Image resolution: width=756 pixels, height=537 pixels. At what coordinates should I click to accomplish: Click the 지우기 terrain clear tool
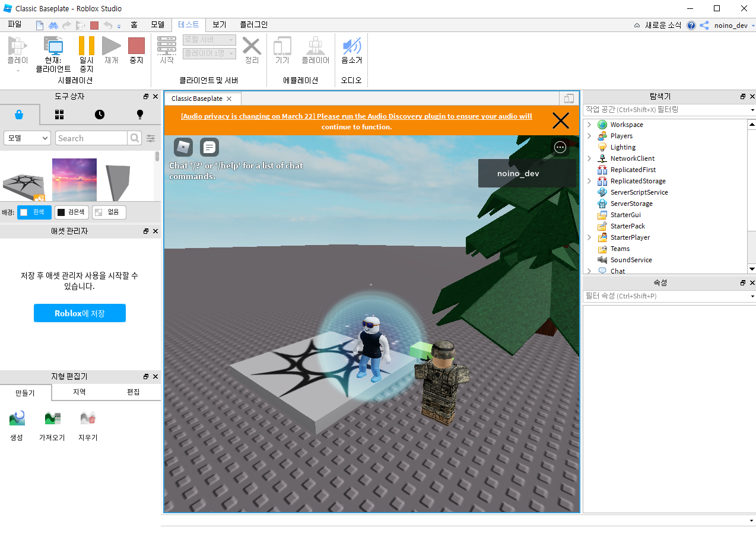(88, 425)
